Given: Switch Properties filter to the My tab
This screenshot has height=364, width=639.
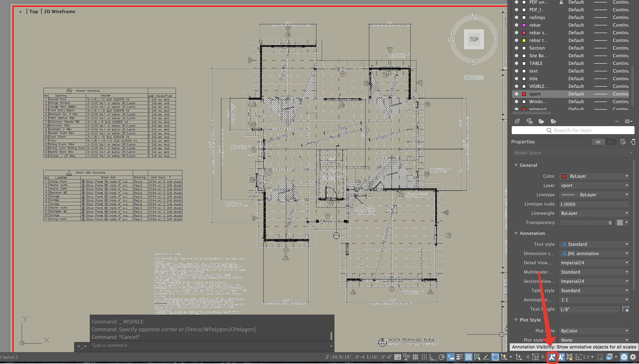Looking at the screenshot, I should point(610,142).
